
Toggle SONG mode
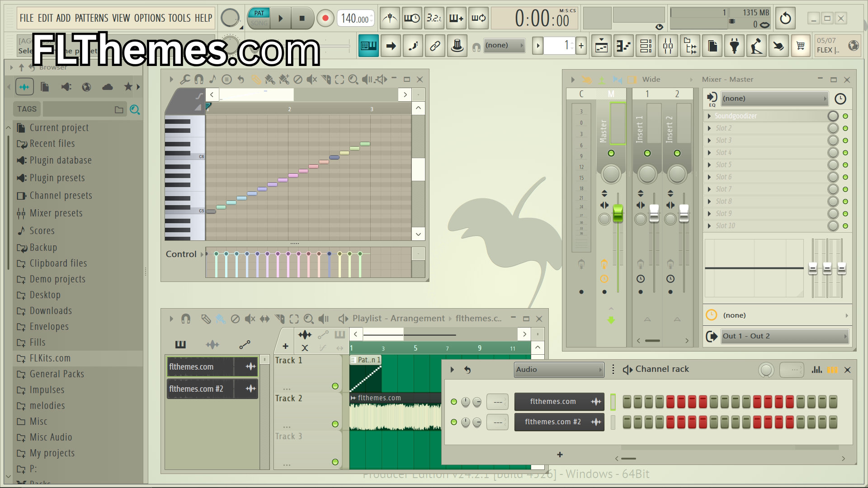(x=259, y=23)
